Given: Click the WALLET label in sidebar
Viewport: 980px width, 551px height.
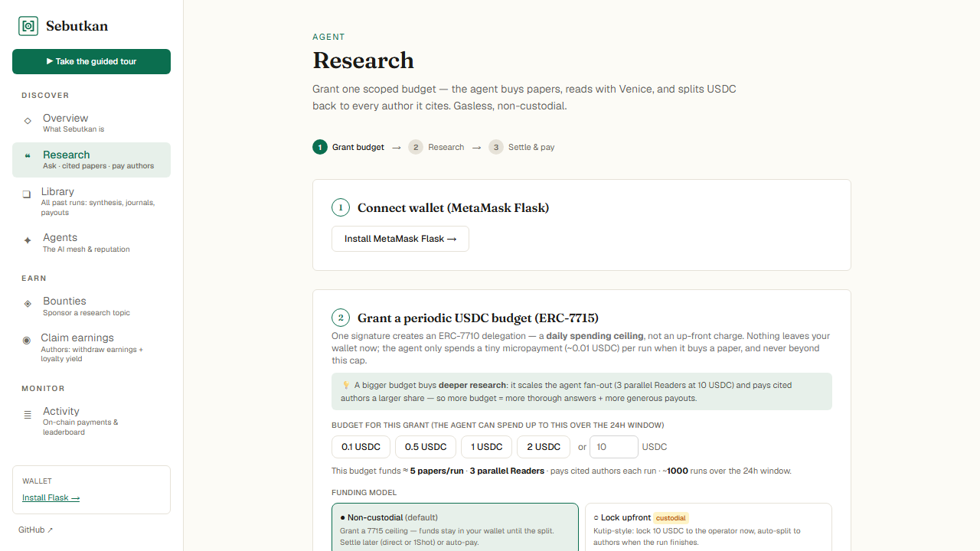Looking at the screenshot, I should click(37, 481).
